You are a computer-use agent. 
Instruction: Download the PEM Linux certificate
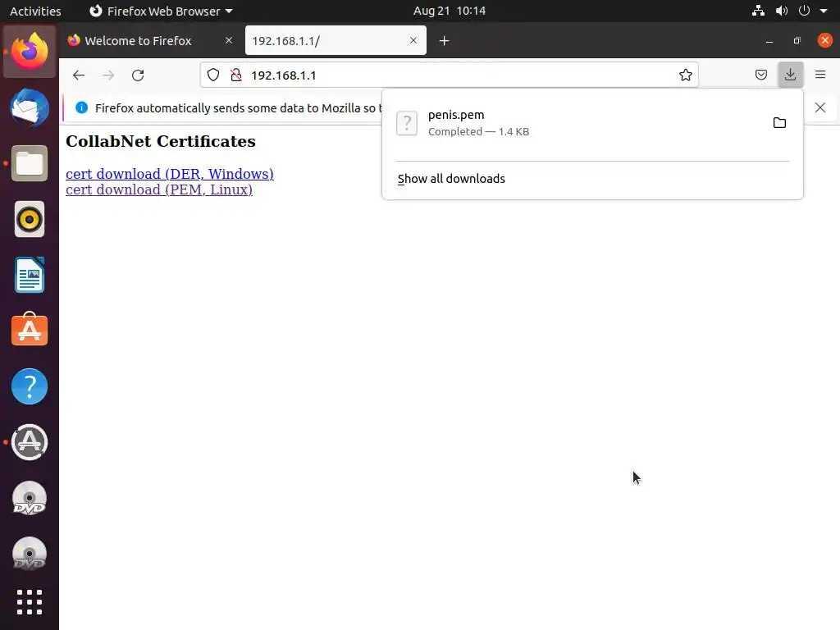(158, 189)
